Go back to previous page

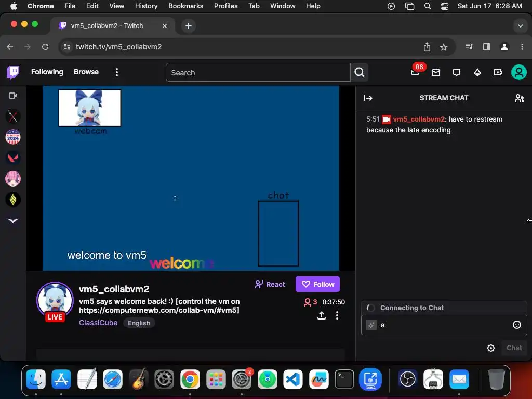(10, 47)
